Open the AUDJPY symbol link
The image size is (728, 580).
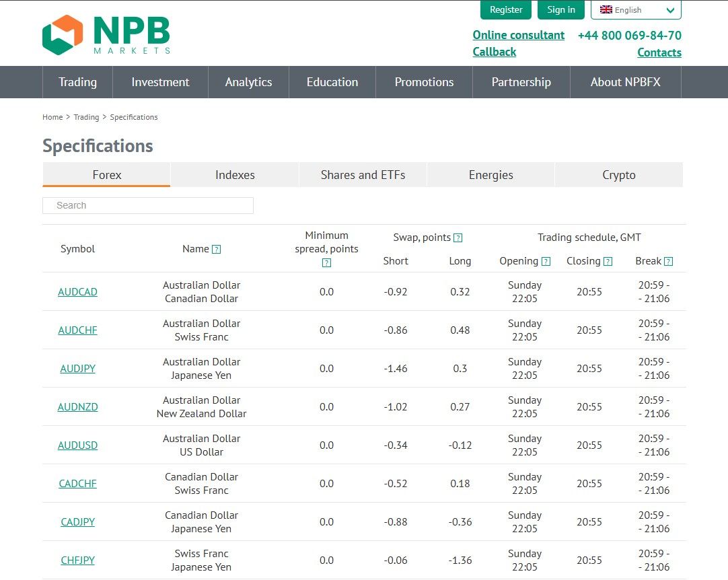point(77,369)
